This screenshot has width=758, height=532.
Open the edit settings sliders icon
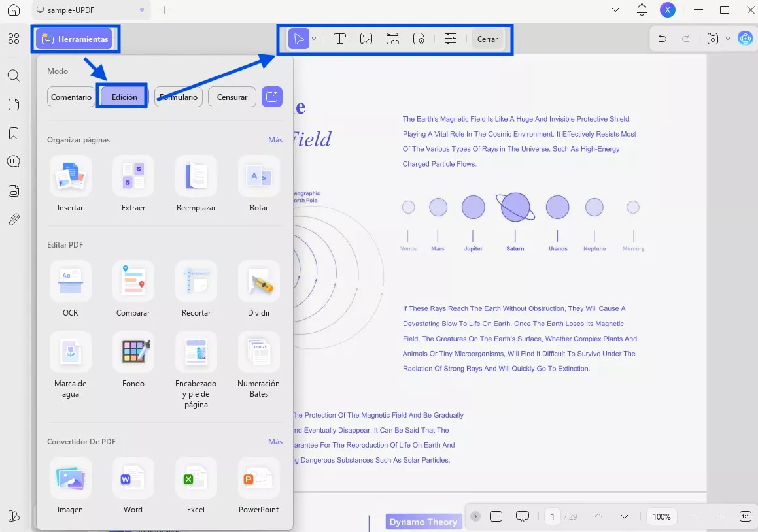point(451,39)
